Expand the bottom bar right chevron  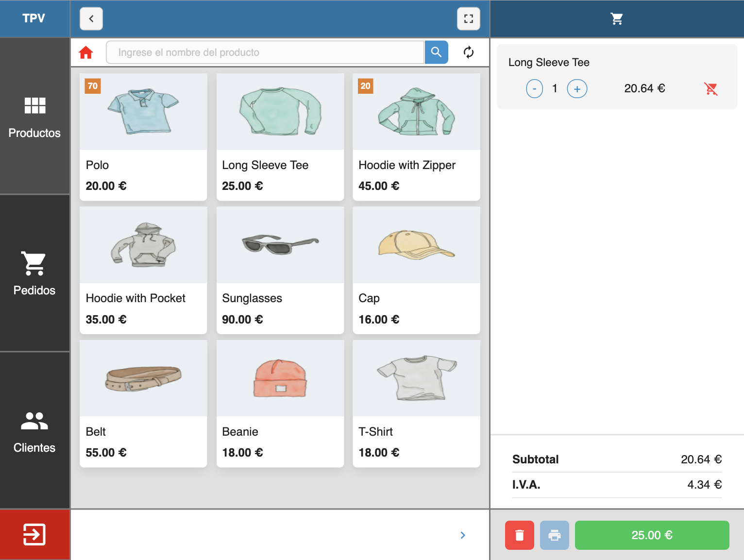[x=462, y=535]
